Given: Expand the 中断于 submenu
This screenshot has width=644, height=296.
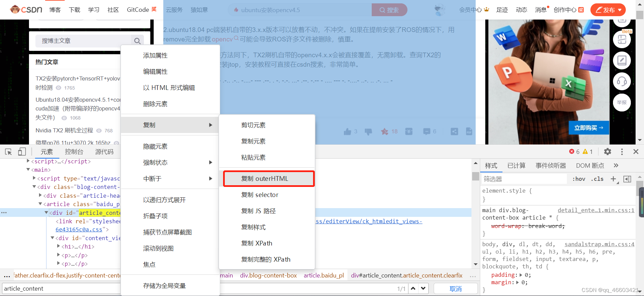Looking at the screenshot, I should [170, 179].
